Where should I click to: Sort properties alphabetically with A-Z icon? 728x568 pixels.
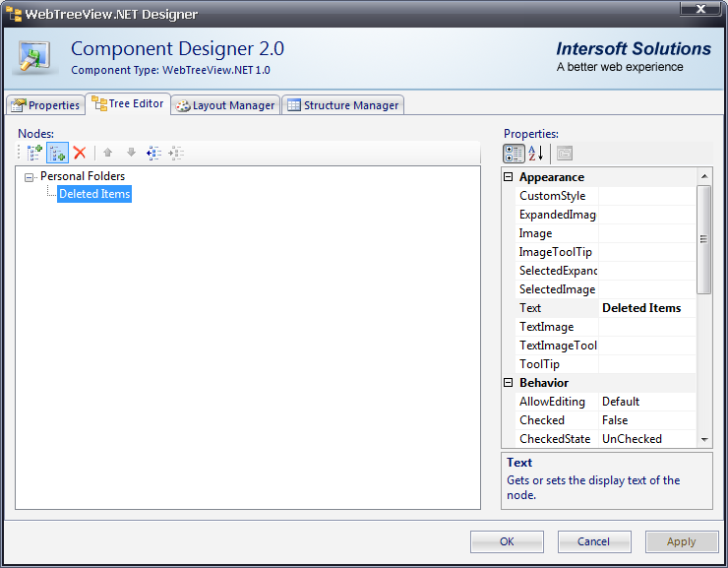tap(536, 154)
